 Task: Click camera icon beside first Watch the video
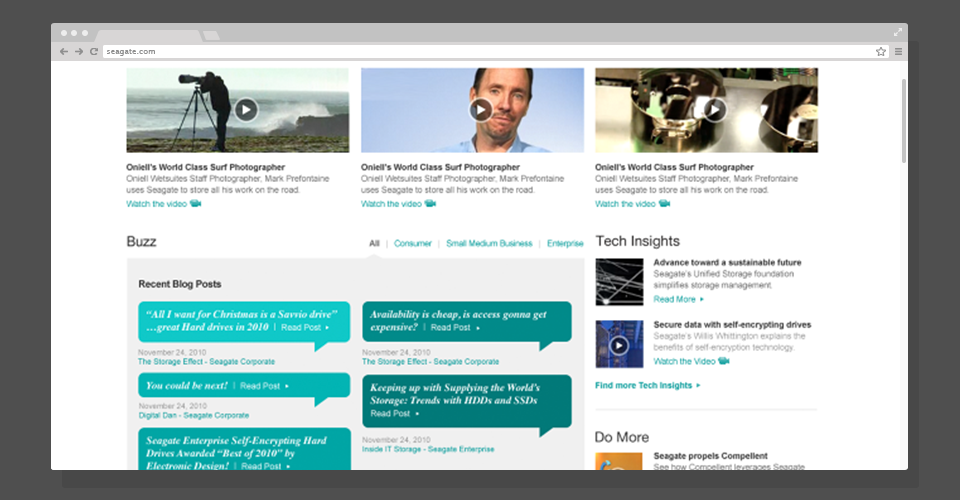(x=195, y=203)
